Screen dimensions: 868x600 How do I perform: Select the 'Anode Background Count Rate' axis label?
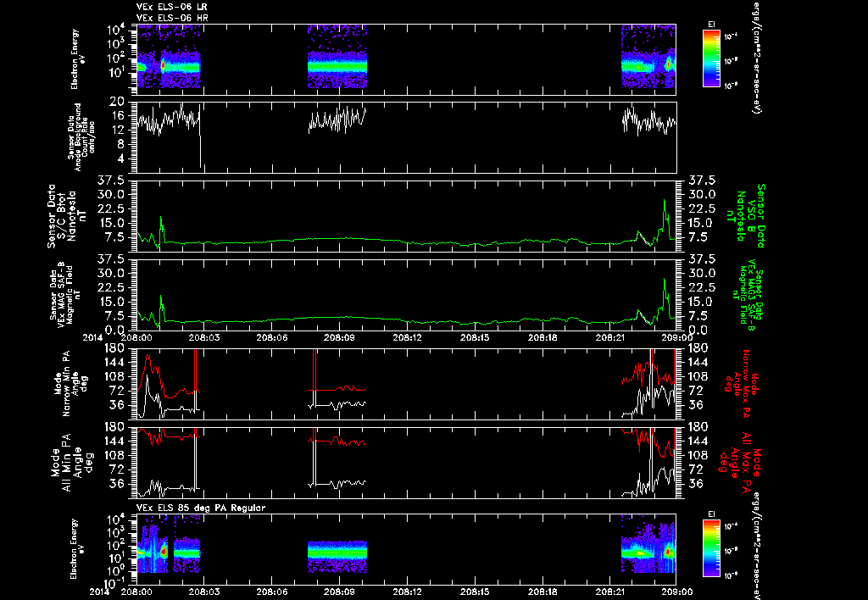[81, 136]
